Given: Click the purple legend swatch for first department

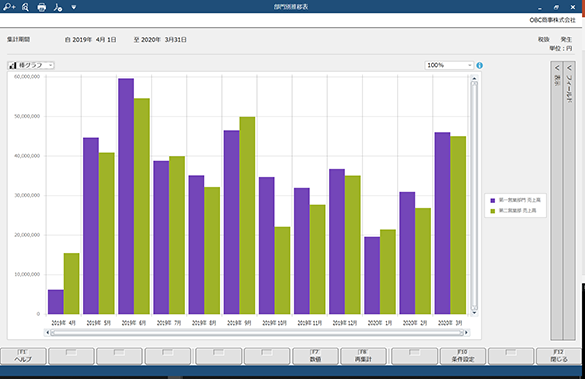Looking at the screenshot, I should [492, 200].
